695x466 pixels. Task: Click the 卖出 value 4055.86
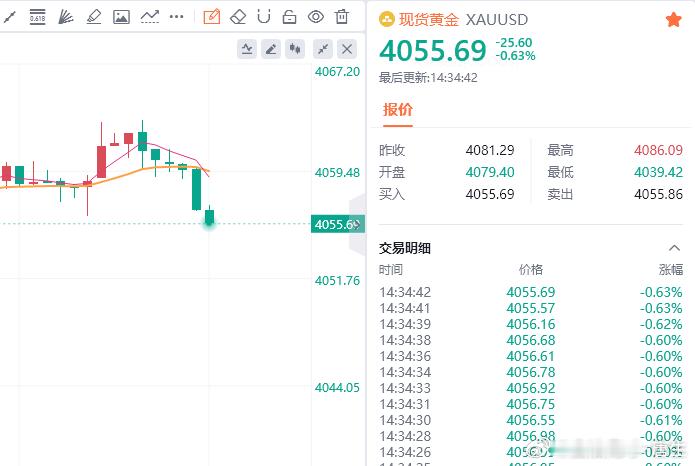[x=658, y=194]
